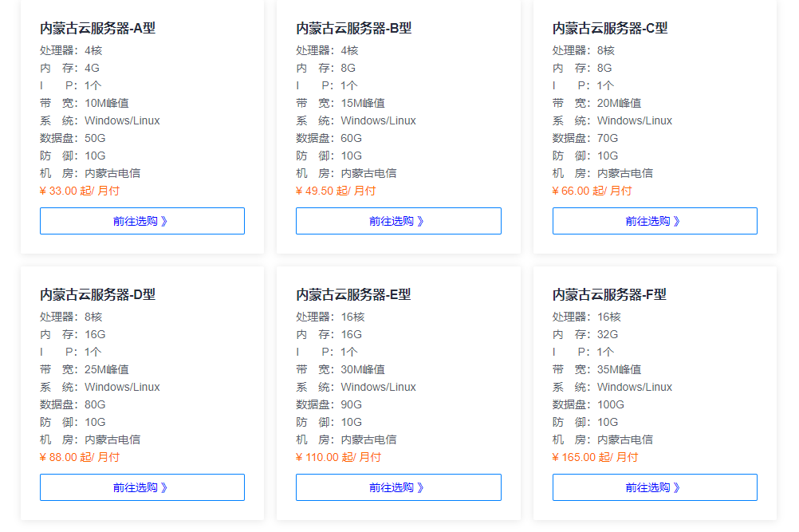Click 内存 16G in D型 card

tap(95, 334)
